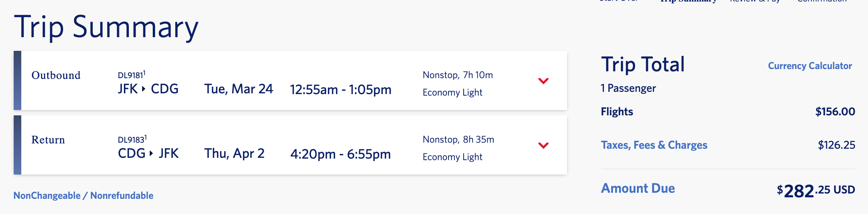Click the arrow icon between CDG and JFK
The image size is (868, 214).
tap(151, 153)
